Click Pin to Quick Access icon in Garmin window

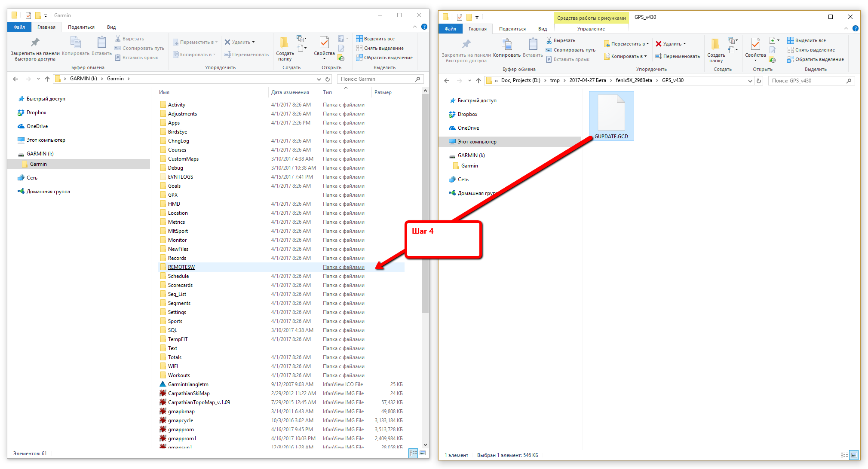(35, 42)
